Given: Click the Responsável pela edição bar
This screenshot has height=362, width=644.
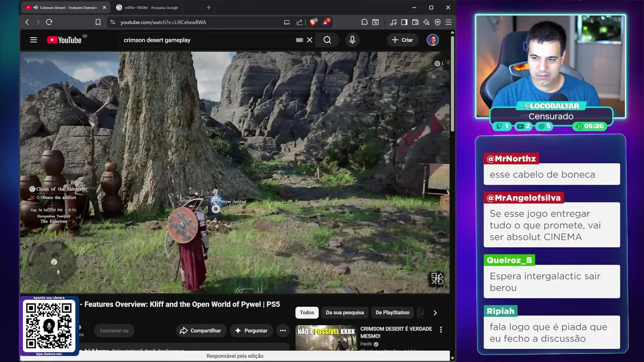Looking at the screenshot, I should 235,356.
